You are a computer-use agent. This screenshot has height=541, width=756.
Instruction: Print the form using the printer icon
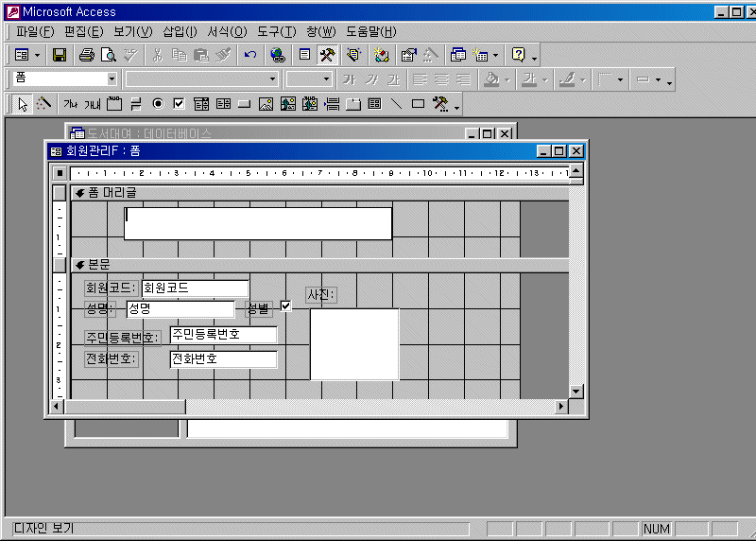pos(86,55)
